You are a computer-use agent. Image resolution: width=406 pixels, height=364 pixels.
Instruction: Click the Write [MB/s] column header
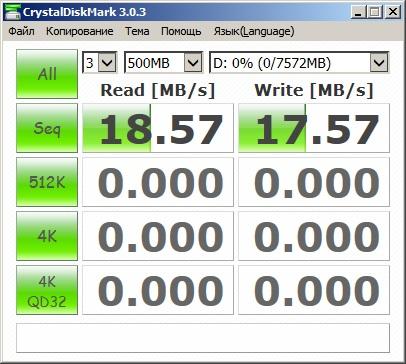(314, 90)
